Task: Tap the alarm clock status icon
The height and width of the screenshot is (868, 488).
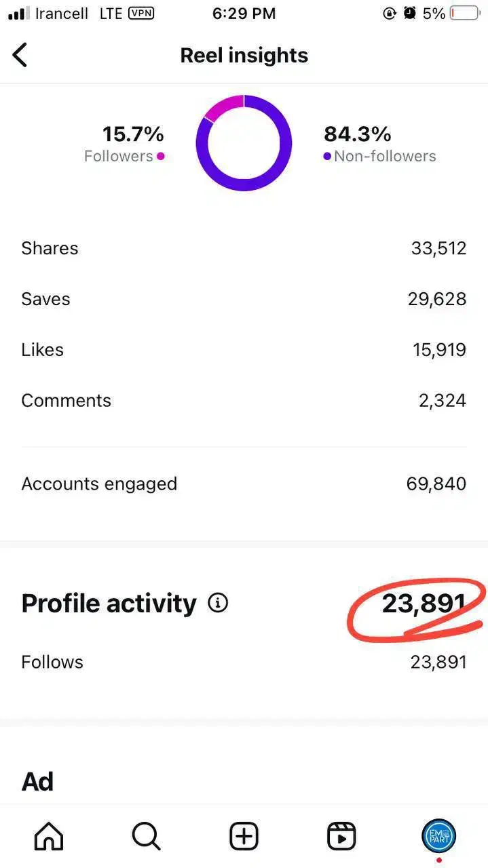Action: [409, 14]
